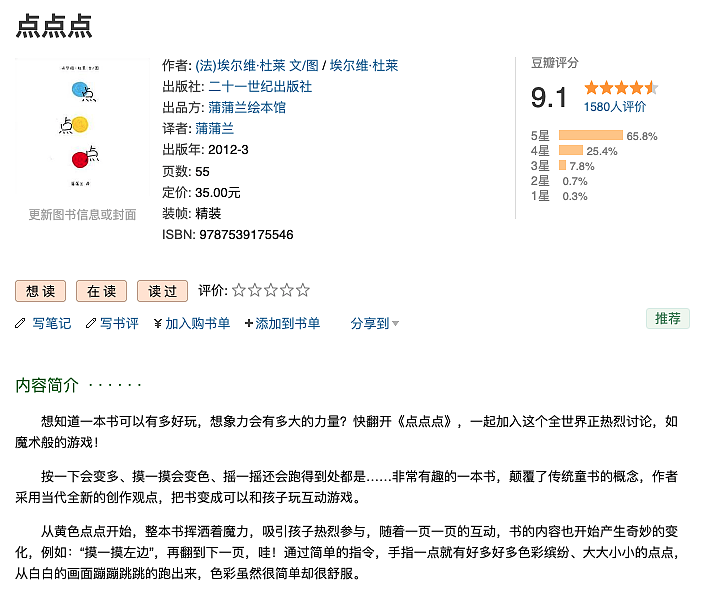Mark book as 想读
Viewport: 719px width, 593px height.
coord(41,291)
